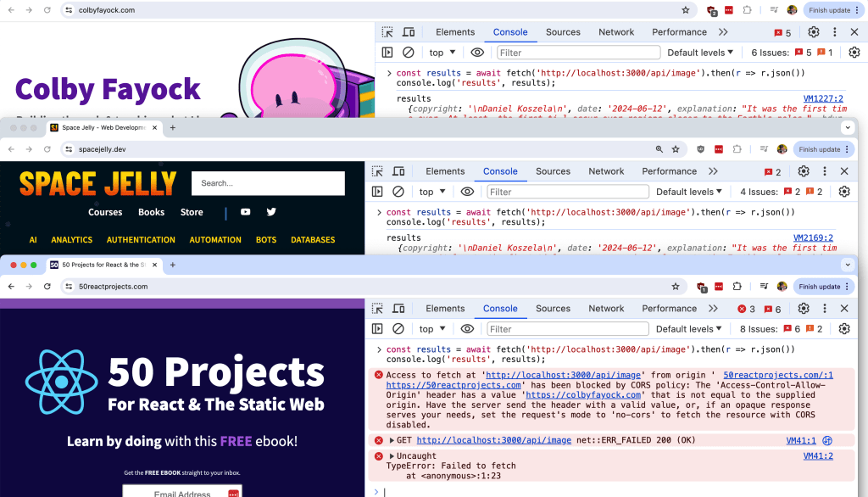The height and width of the screenshot is (497, 868).
Task: Open top context dropdown in Space Jelly console
Action: [x=432, y=192]
